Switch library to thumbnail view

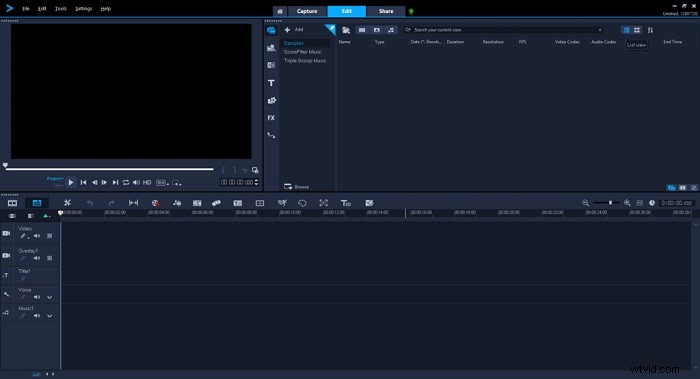(x=637, y=30)
